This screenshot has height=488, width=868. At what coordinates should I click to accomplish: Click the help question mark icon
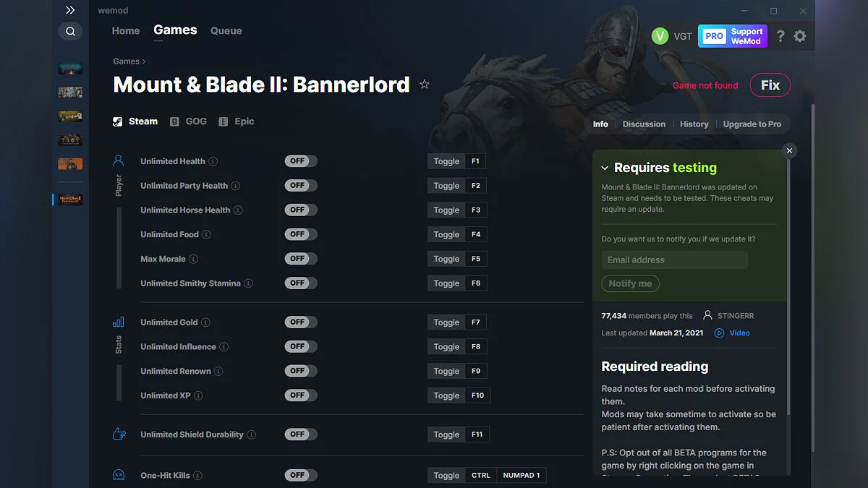point(780,35)
